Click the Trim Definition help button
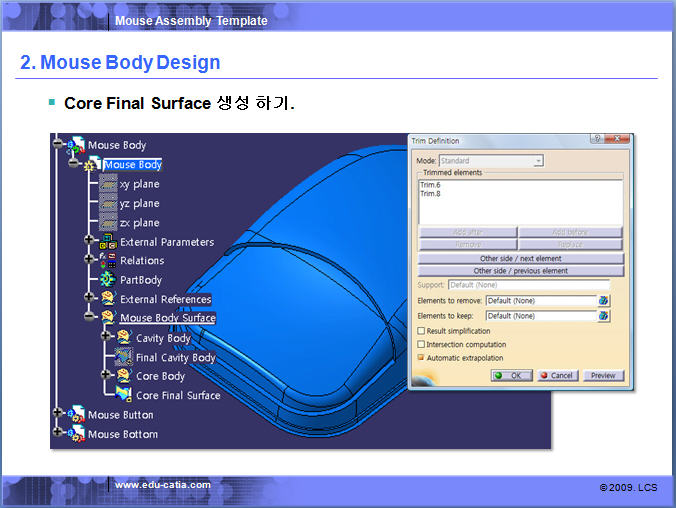Viewport: 676px width, 508px height. point(597,141)
